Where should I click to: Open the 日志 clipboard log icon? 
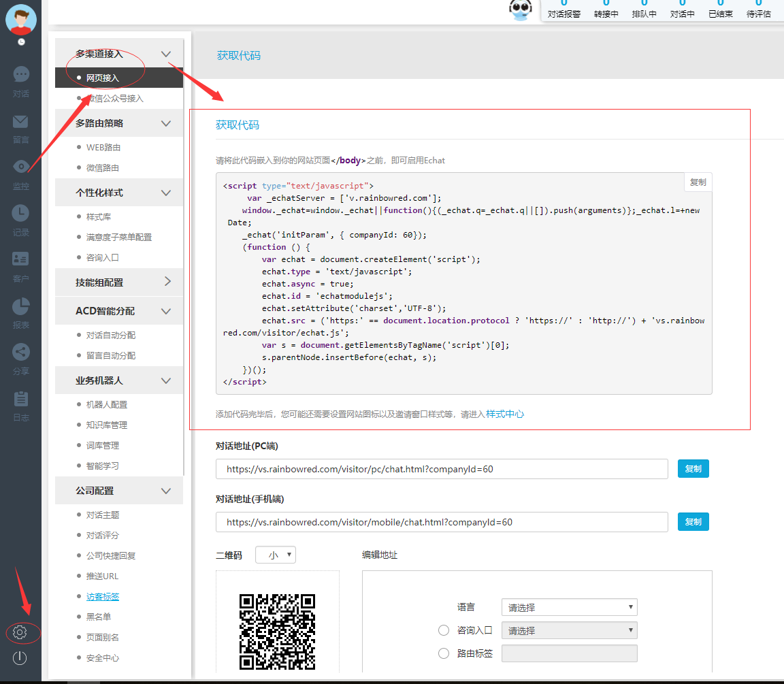coord(20,399)
